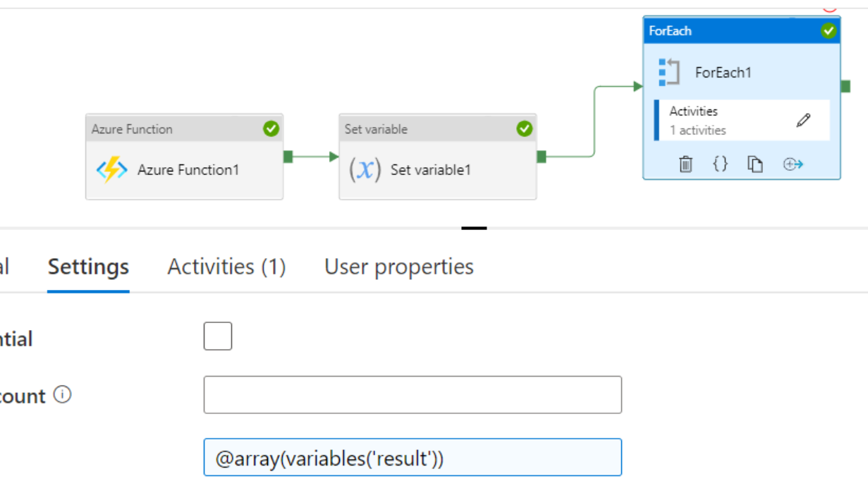Edit ForEach activities with the pencil icon
Viewport: 868px width, 498px height.
(x=803, y=121)
